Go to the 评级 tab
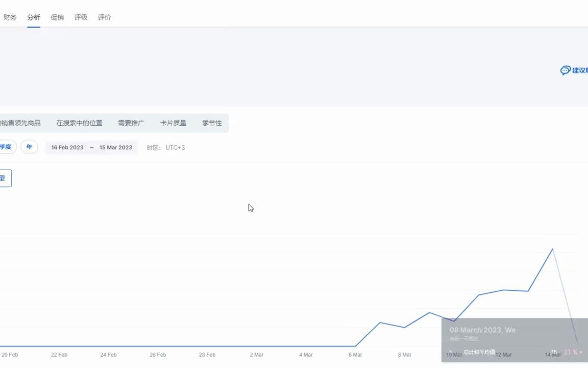588x368 pixels. [81, 17]
